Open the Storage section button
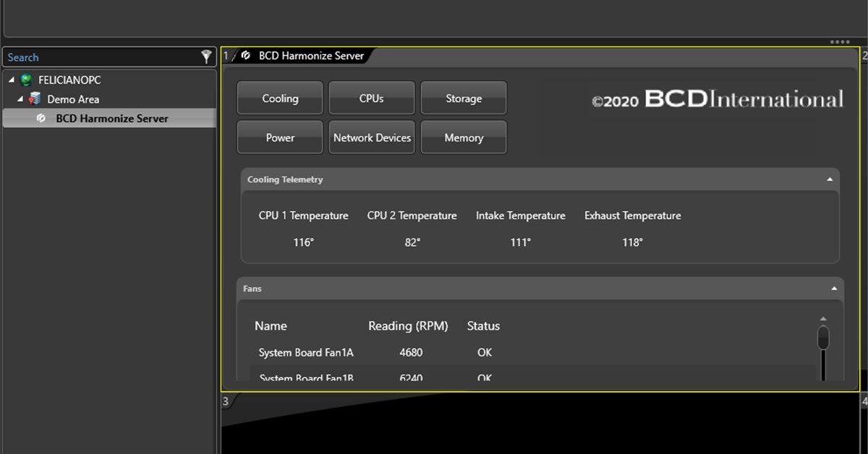 464,98
